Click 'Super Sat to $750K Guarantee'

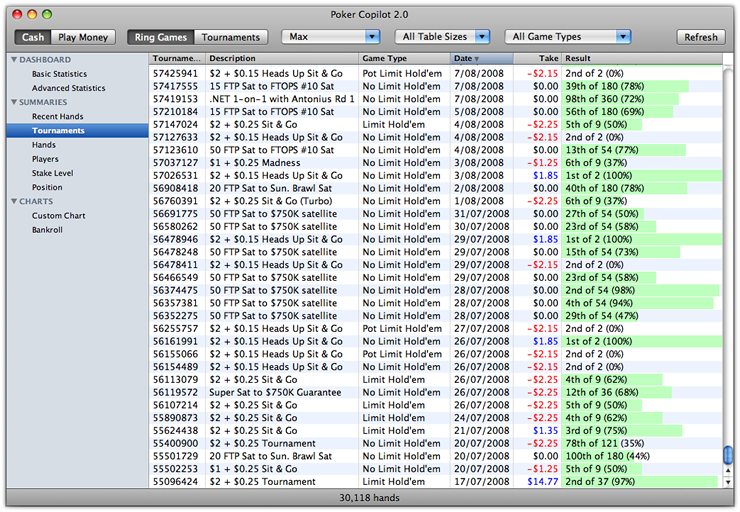coord(275,393)
